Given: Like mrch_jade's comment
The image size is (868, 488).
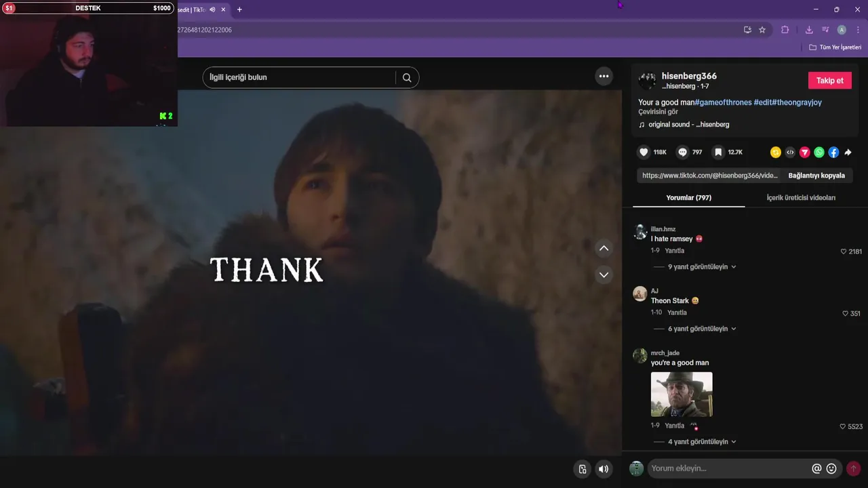Looking at the screenshot, I should click(x=843, y=427).
